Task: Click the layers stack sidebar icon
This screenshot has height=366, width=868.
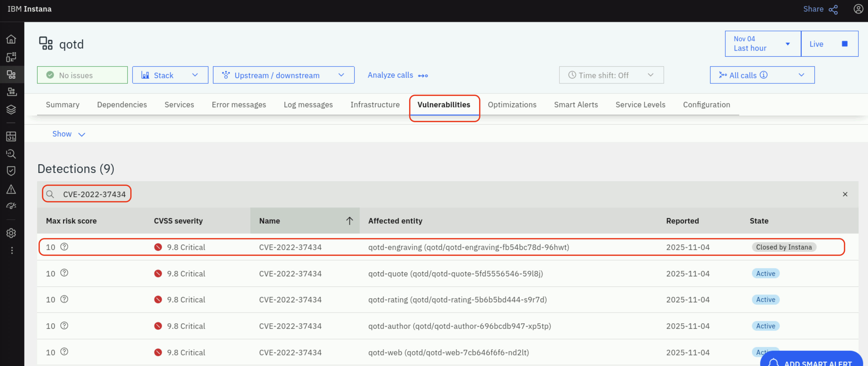Action: pyautogui.click(x=11, y=110)
